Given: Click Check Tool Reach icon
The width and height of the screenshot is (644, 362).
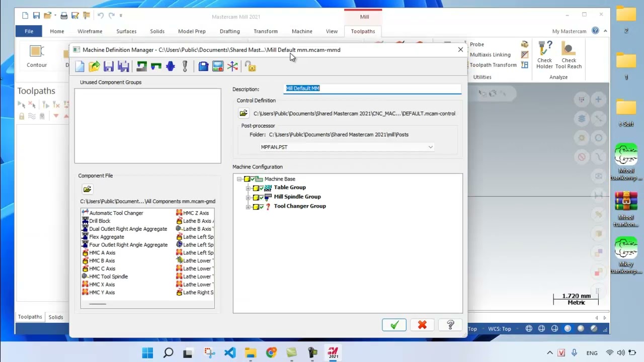Looking at the screenshot, I should pos(569,55).
